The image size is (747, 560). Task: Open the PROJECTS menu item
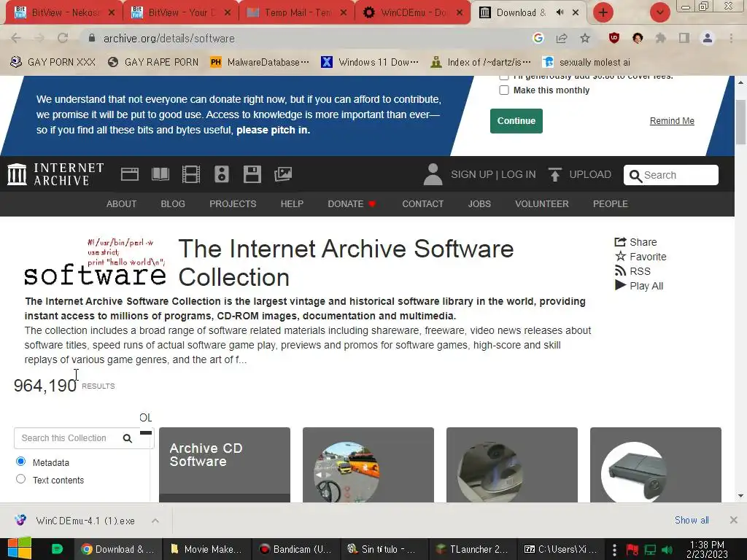tap(233, 204)
